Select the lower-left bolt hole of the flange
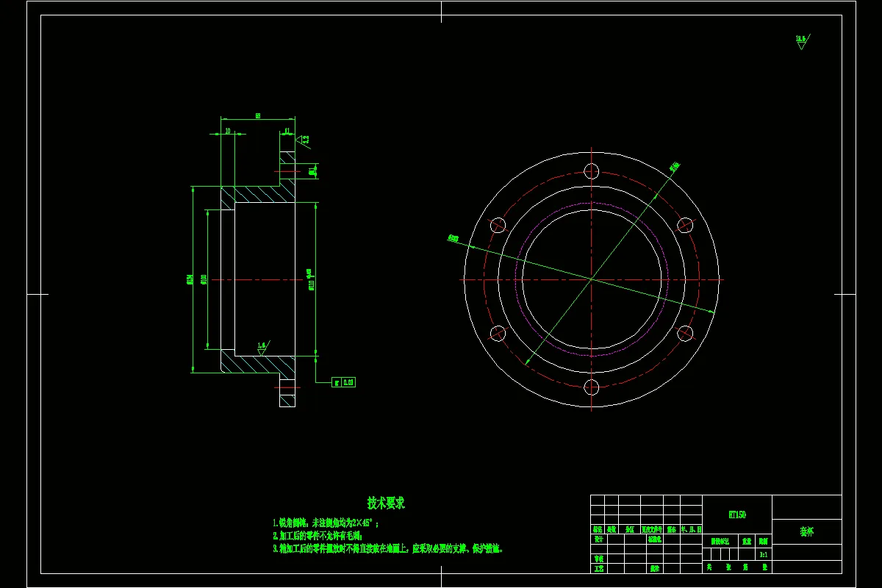 [498, 334]
